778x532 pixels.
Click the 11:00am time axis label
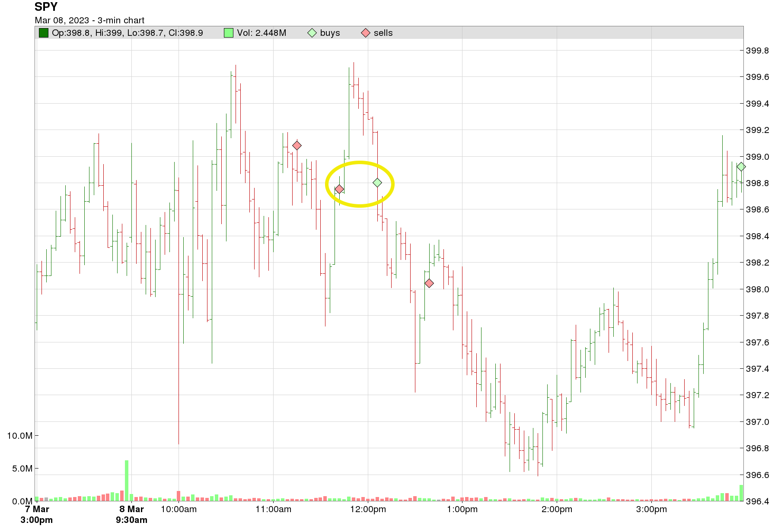coord(273,509)
